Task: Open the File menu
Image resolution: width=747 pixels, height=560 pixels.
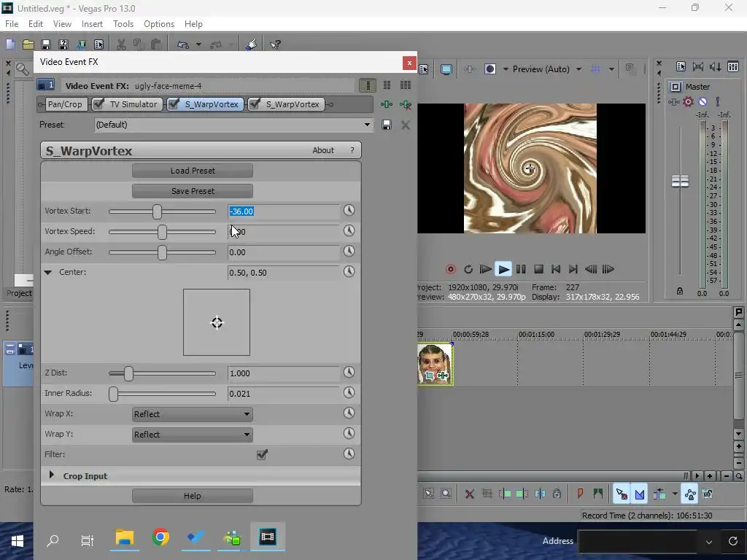Action: pyautogui.click(x=12, y=24)
